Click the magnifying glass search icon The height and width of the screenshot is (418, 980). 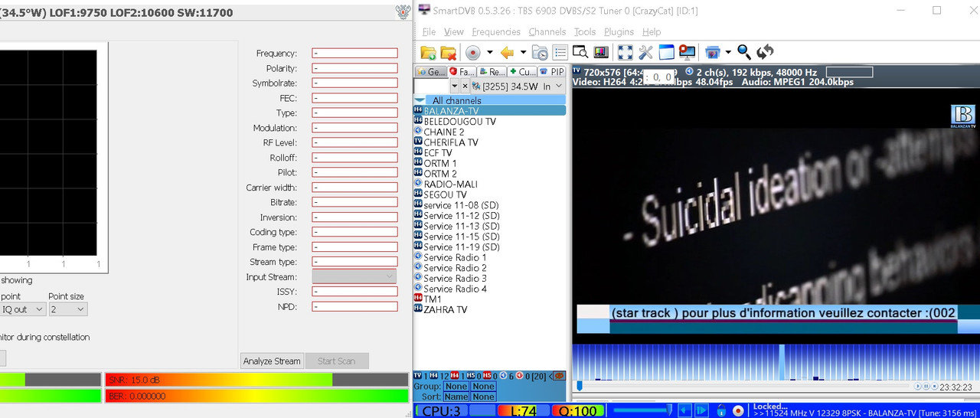(744, 52)
